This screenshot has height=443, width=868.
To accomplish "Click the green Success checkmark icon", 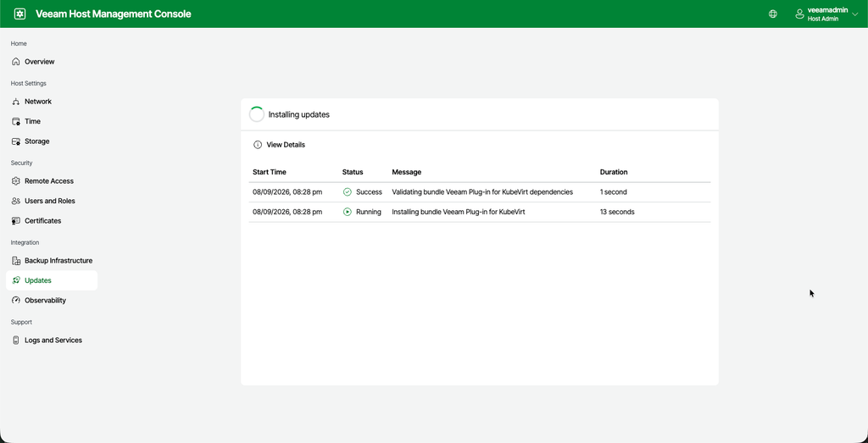I will click(347, 192).
